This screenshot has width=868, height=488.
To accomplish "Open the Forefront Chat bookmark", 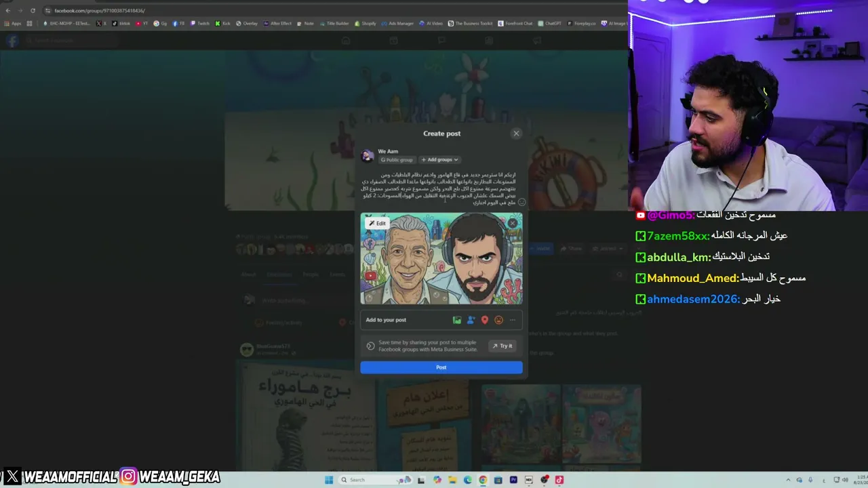I will pos(515,23).
